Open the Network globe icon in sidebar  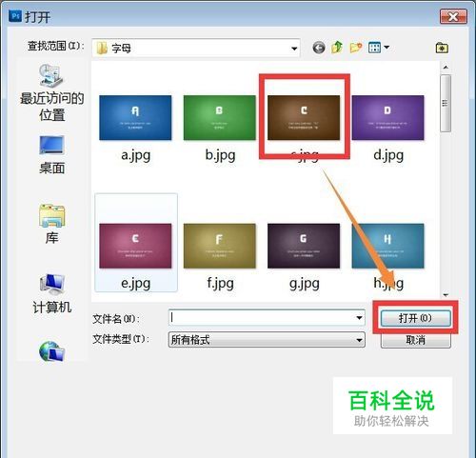tap(51, 351)
